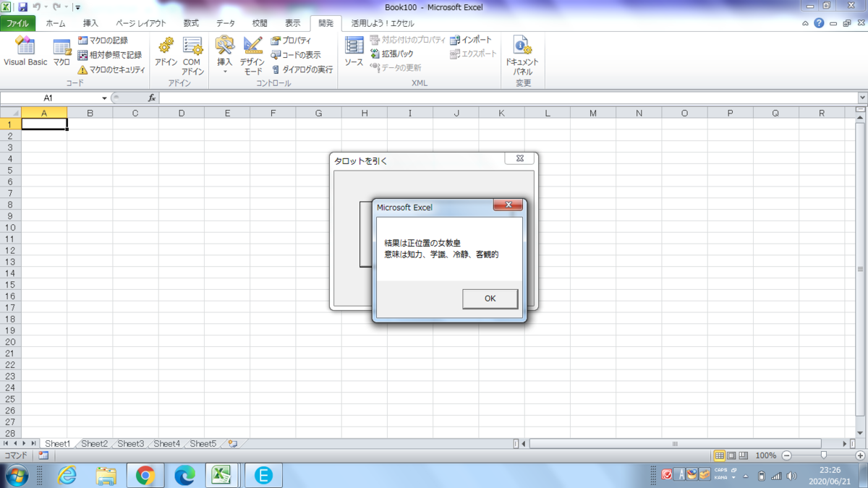Select column C header

135,113
